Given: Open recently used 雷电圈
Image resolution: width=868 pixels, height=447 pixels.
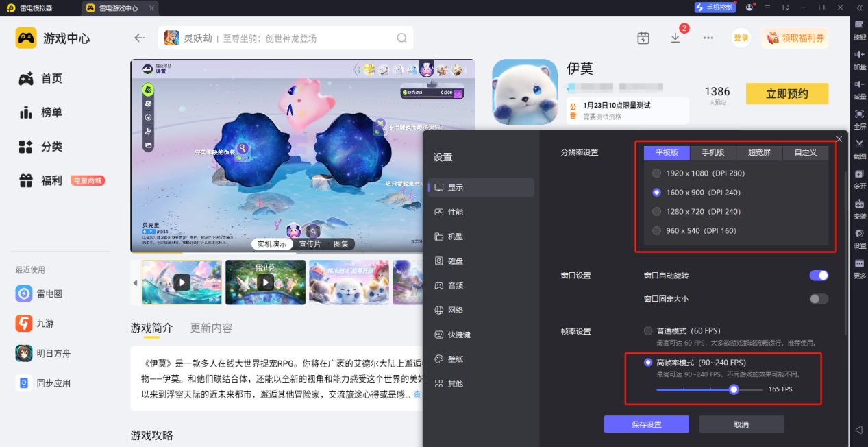Looking at the screenshot, I should [x=39, y=293].
